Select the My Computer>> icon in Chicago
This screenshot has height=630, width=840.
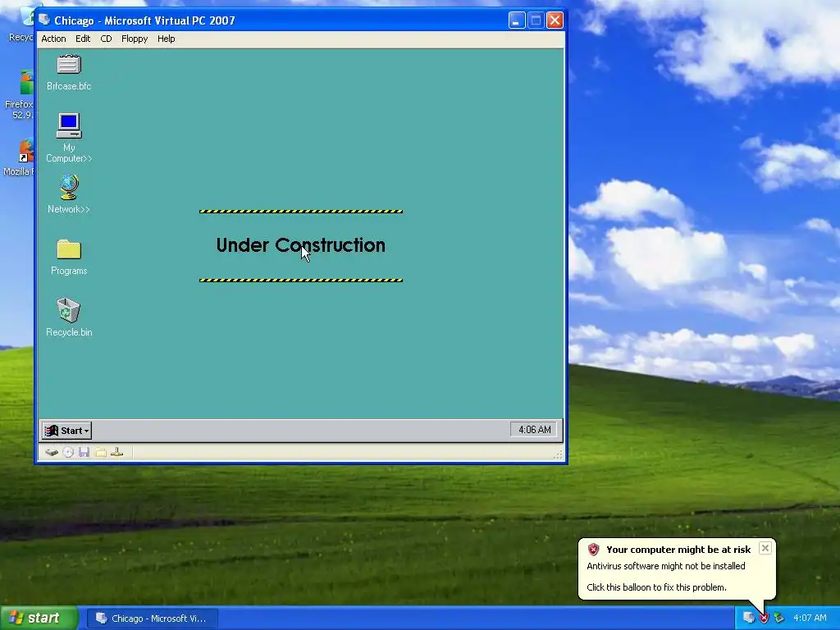69,138
